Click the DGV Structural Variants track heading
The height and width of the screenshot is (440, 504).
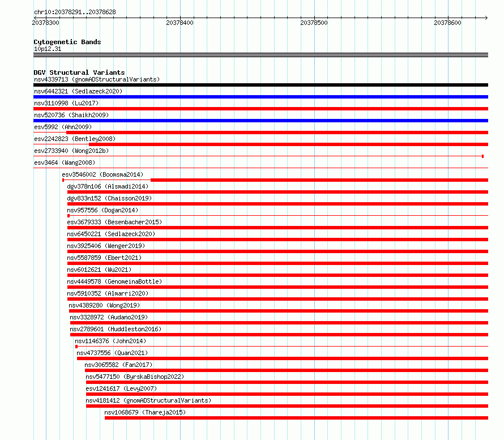coord(79,72)
